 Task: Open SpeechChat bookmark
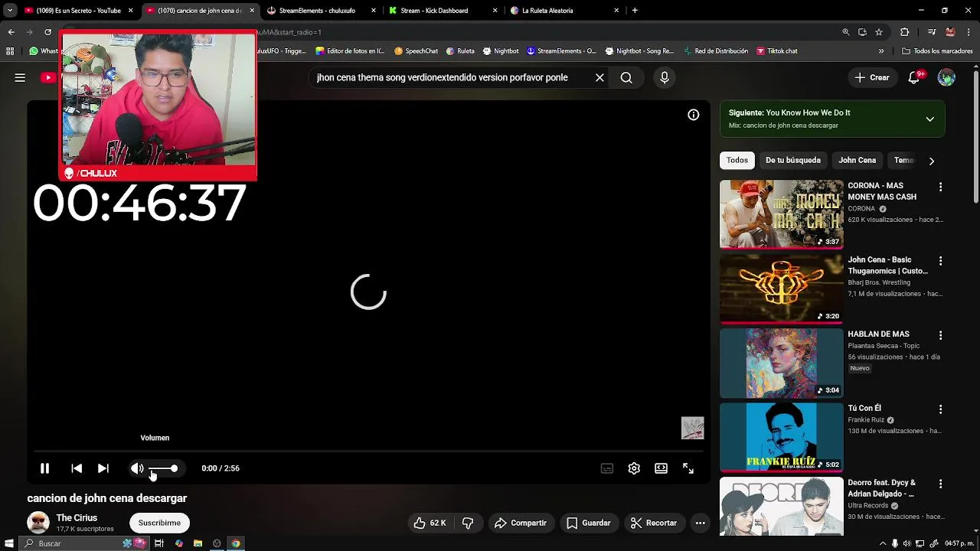pyautogui.click(x=416, y=51)
